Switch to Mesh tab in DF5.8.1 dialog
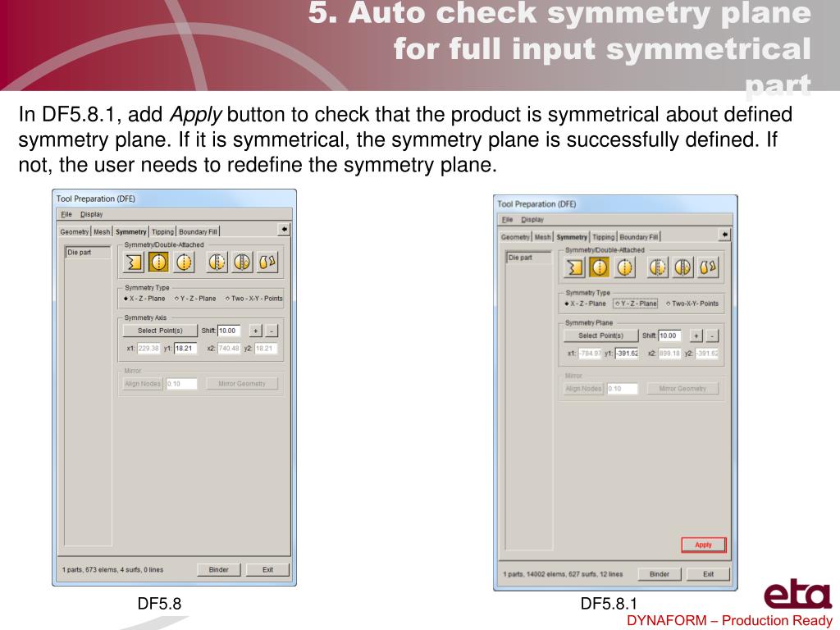840x630 pixels. click(543, 237)
